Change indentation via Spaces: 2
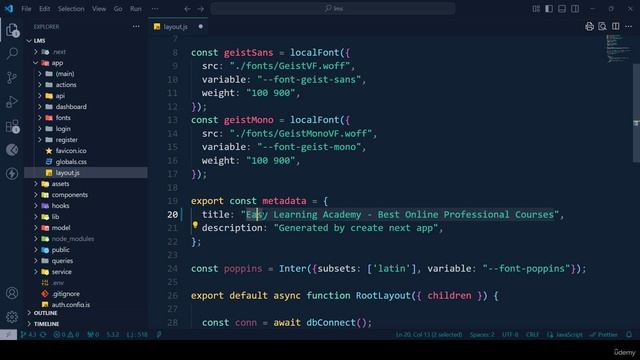Viewport: 640px width, 360px height. (482, 334)
